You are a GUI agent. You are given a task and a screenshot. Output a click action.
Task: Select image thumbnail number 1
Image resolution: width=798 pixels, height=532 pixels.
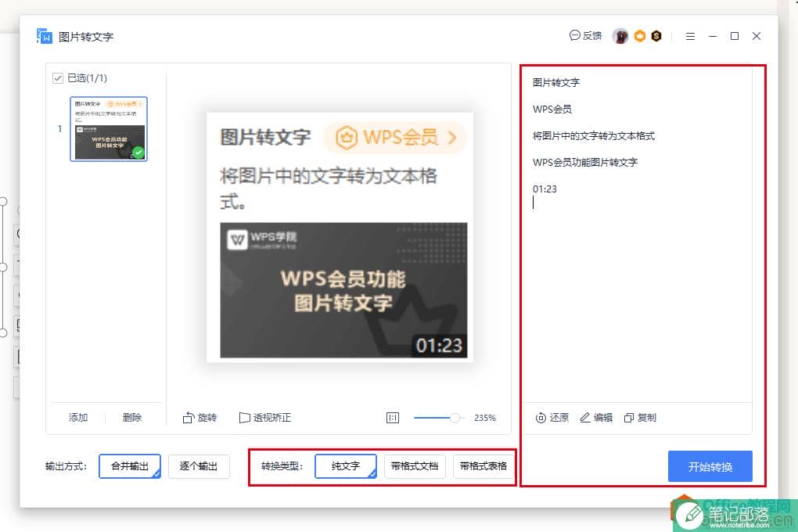coord(109,129)
